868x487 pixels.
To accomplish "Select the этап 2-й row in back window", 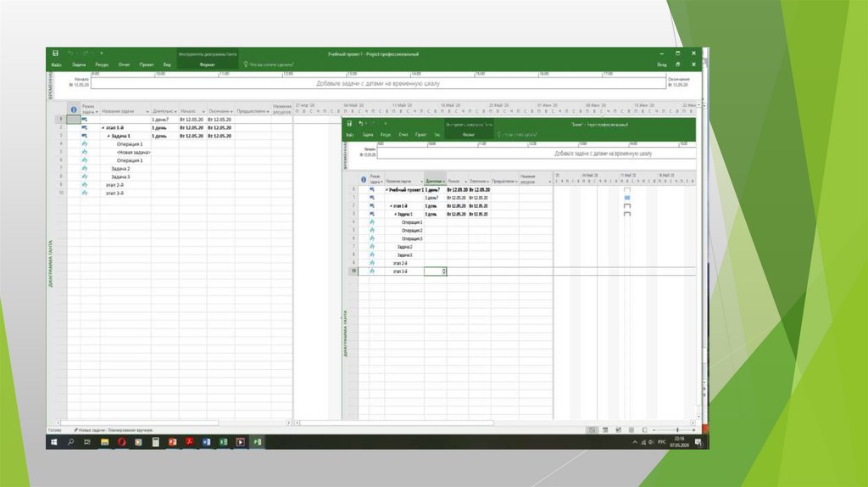I will click(114, 184).
